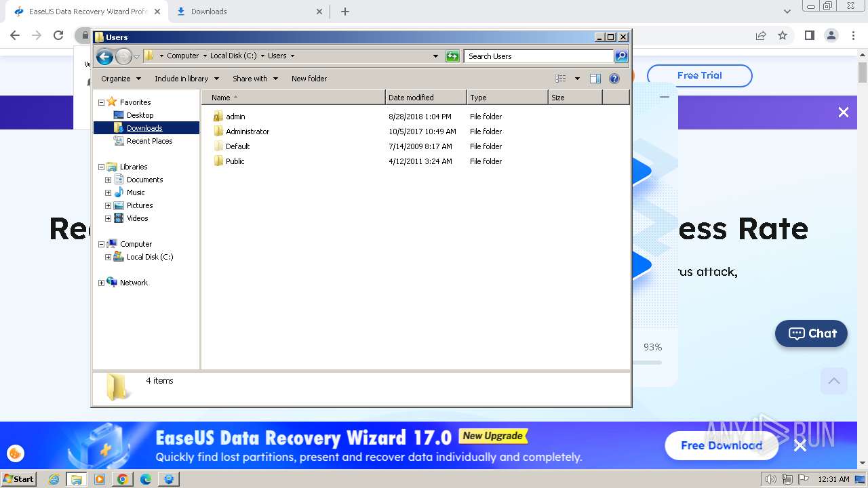Go back with Explorer's blue back arrow
This screenshot has width=868, height=488.
[104, 56]
